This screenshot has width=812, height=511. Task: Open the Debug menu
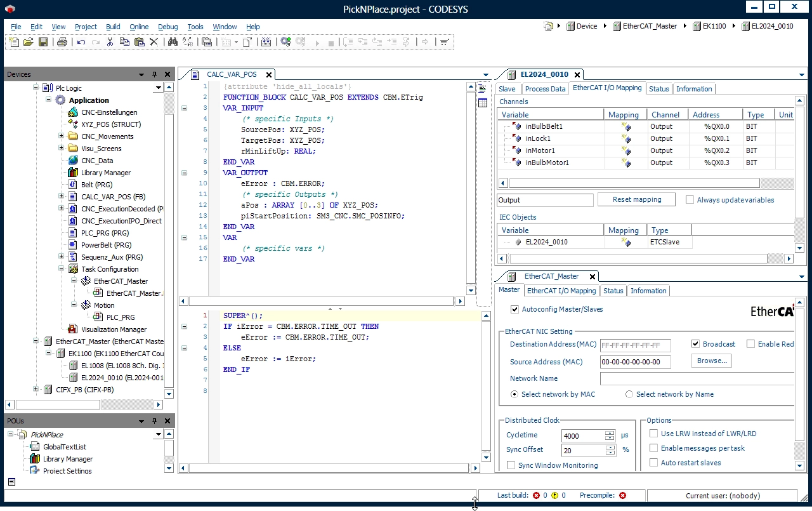point(167,27)
